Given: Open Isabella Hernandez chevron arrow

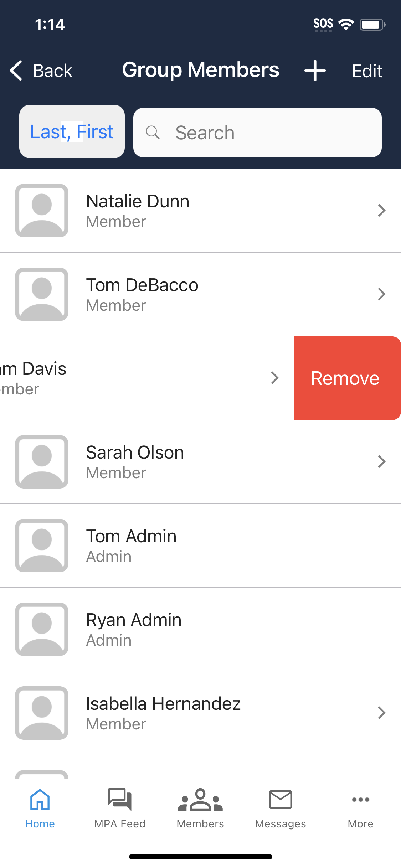Looking at the screenshot, I should tap(381, 713).
